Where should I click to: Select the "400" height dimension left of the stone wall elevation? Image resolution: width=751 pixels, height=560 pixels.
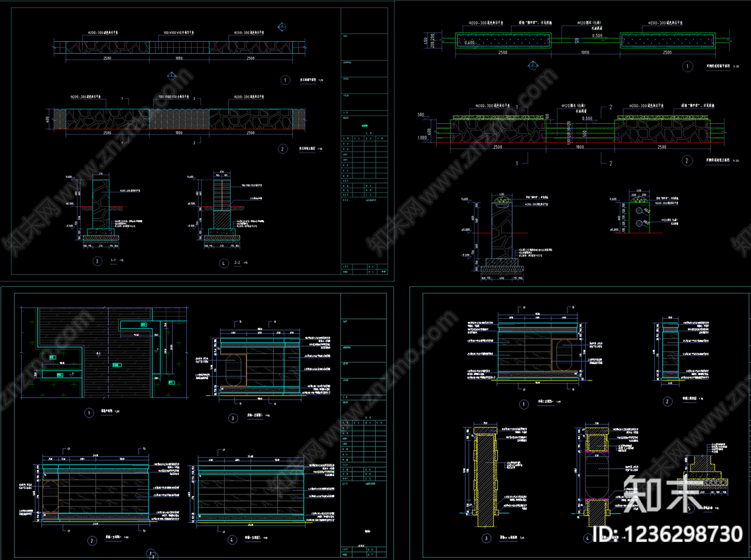click(x=48, y=119)
